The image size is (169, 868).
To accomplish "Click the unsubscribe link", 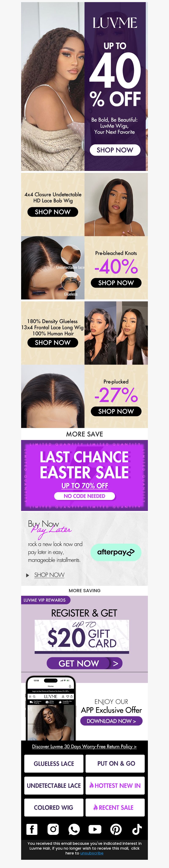I will point(92,853).
